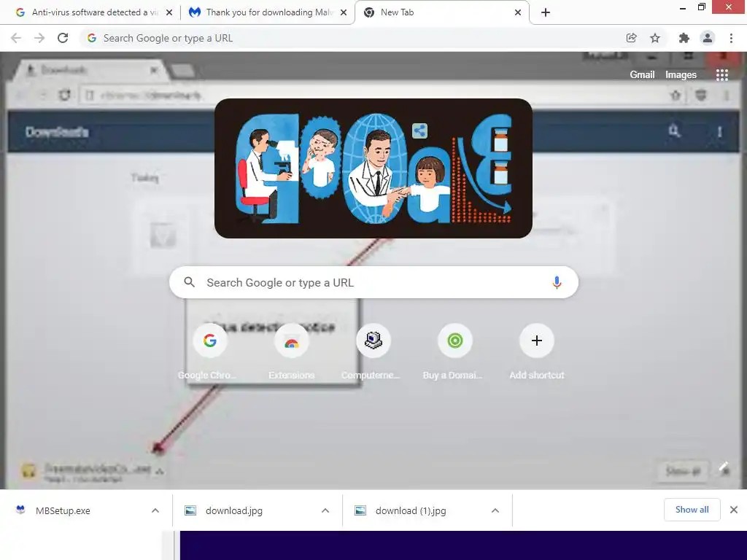747x560 pixels.
Task: Close the New Tab tab
Action: pos(518,12)
